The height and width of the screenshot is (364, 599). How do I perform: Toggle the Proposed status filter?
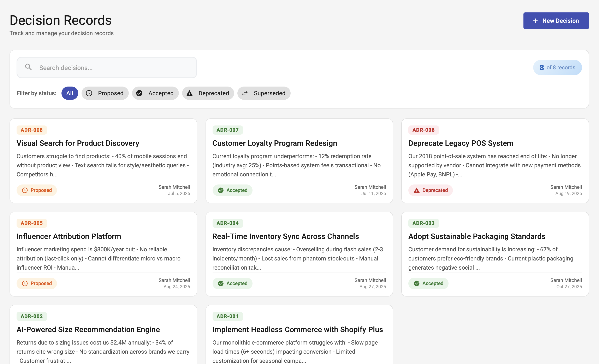pyautogui.click(x=105, y=93)
